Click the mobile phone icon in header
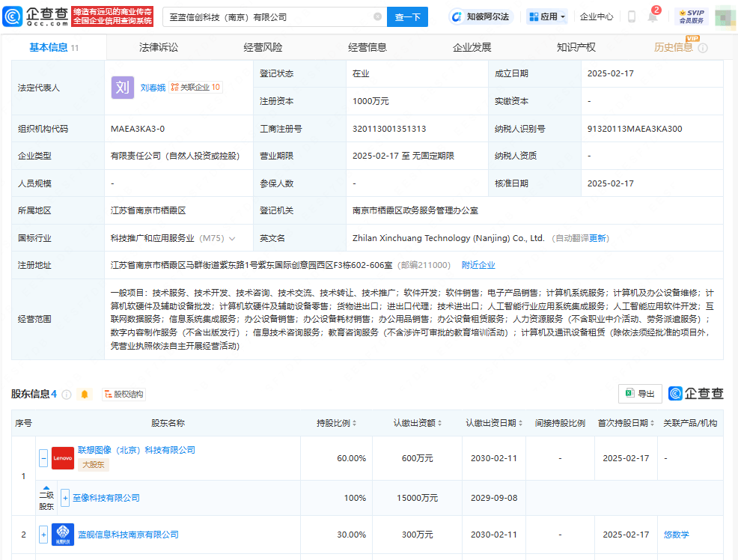Image resolution: width=738 pixels, height=560 pixels. [x=631, y=16]
